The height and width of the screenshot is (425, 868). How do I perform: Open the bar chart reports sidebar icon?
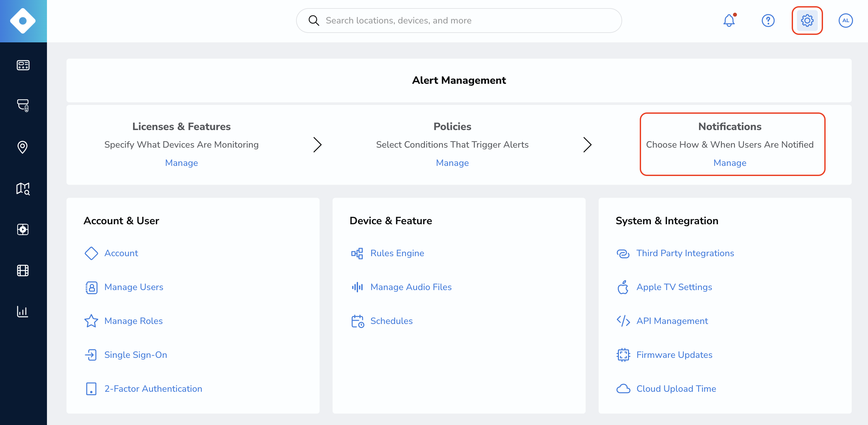click(x=22, y=312)
